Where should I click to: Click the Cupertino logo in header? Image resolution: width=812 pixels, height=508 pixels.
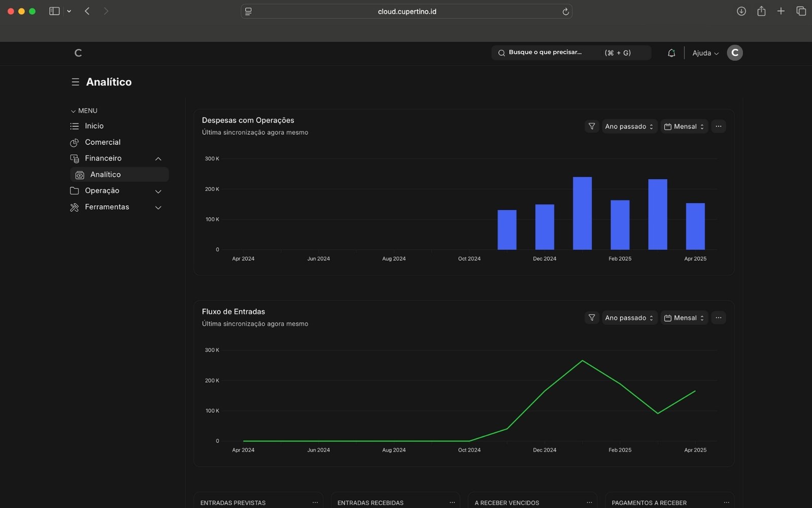pyautogui.click(x=78, y=53)
